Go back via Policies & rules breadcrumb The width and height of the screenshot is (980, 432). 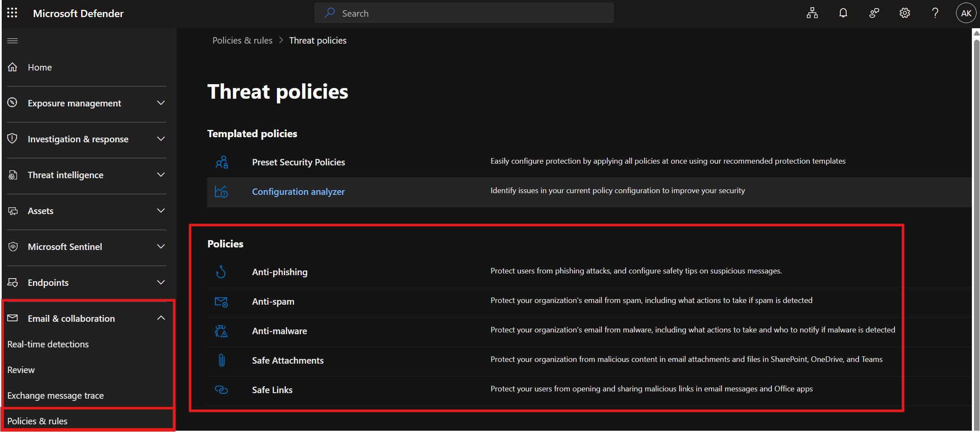pos(242,41)
